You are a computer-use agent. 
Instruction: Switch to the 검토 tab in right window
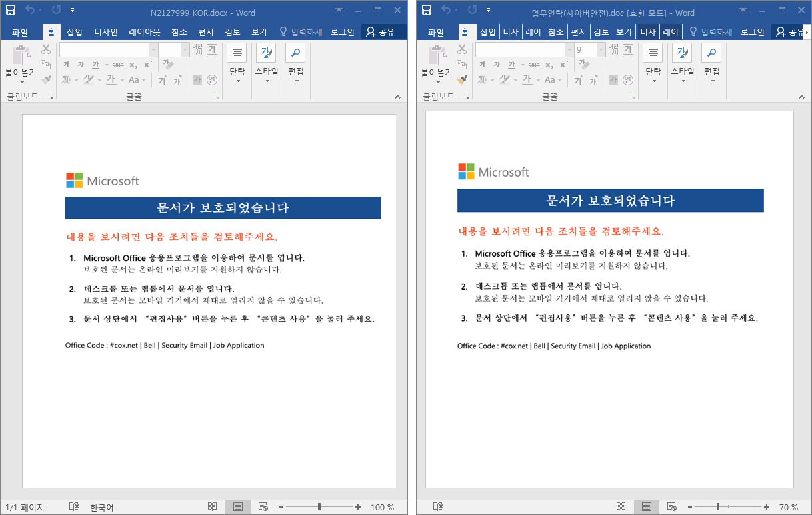coord(601,32)
